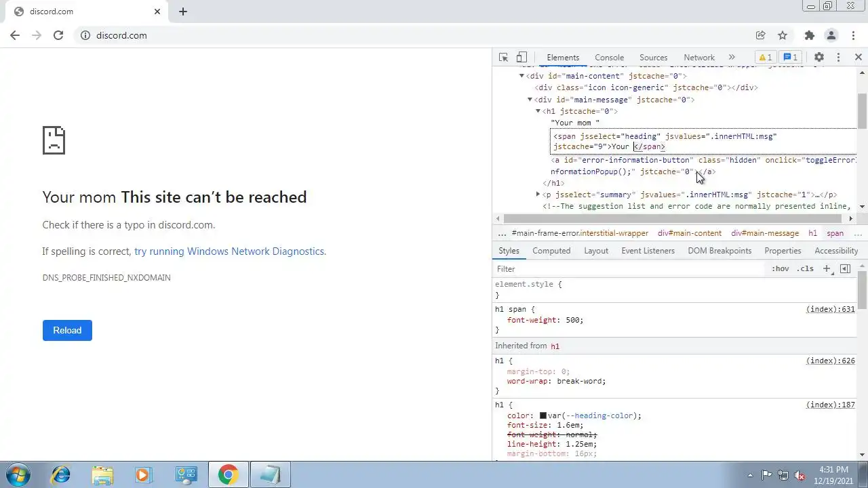Open the Extensions puzzle icon
The image size is (868, 488).
click(809, 35)
